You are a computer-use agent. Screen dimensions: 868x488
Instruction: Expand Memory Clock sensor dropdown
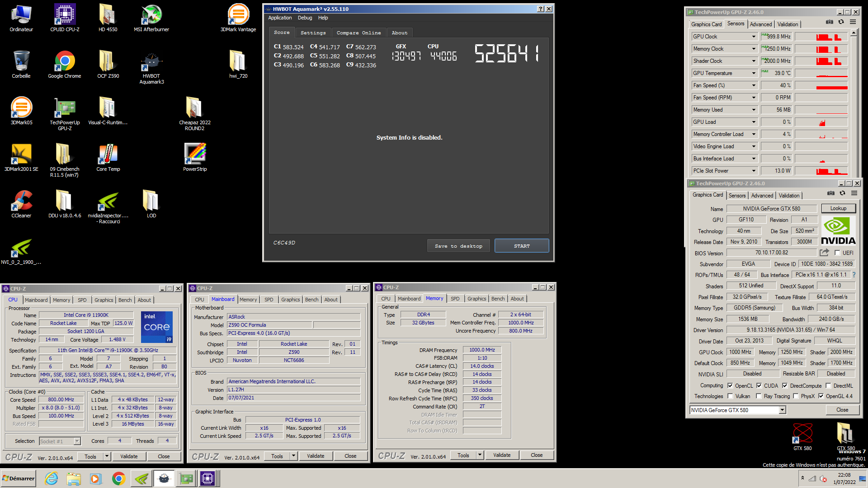(753, 49)
